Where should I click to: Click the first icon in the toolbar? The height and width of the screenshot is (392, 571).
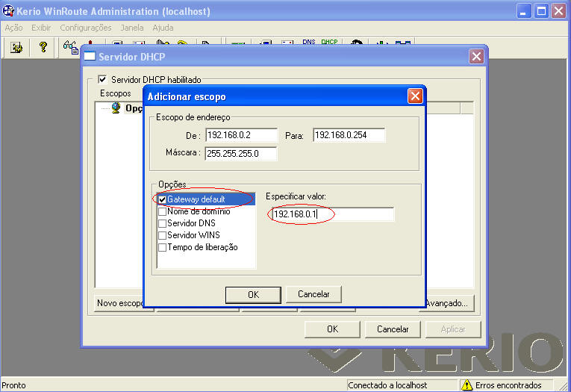pos(16,47)
